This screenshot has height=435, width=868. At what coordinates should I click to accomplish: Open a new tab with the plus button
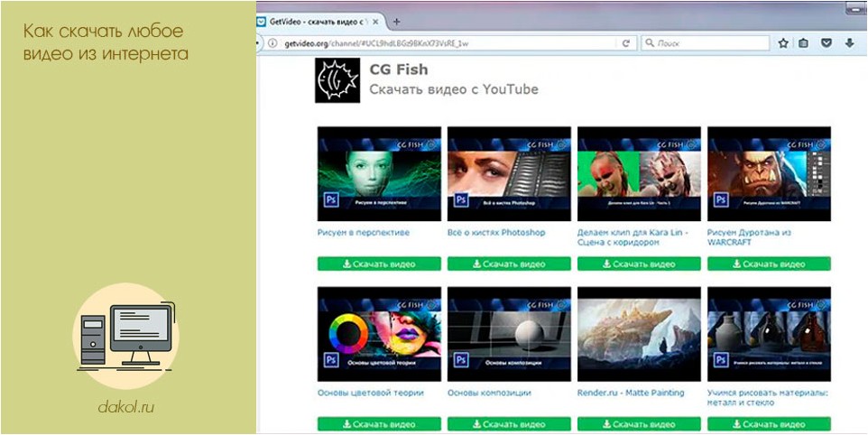tap(396, 23)
